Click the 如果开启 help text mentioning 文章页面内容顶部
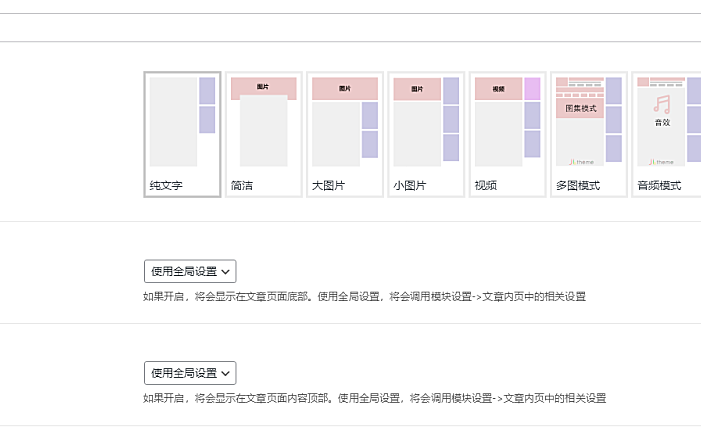Viewport: 701px width, 434px height. [x=375, y=398]
